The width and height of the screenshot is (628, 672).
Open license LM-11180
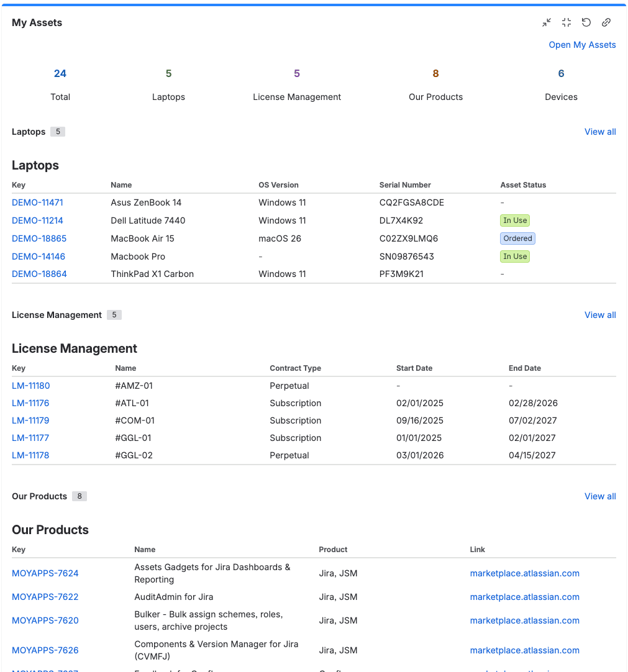pyautogui.click(x=31, y=386)
